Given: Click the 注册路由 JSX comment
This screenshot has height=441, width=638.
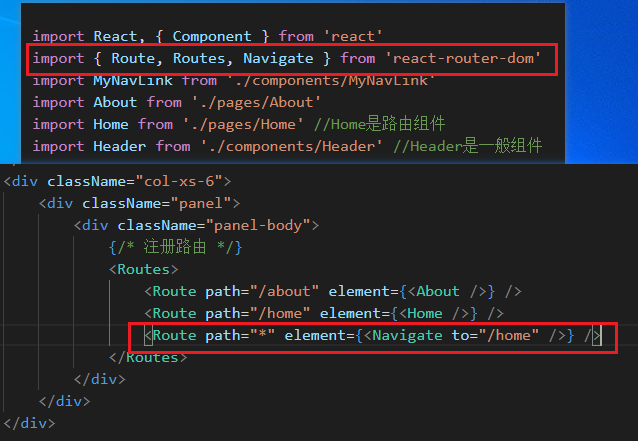Looking at the screenshot, I should click(175, 247).
